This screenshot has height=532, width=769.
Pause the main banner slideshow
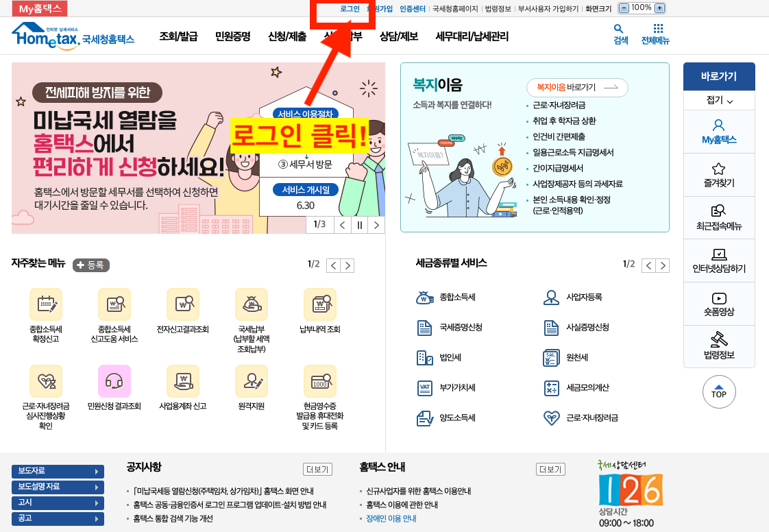360,225
